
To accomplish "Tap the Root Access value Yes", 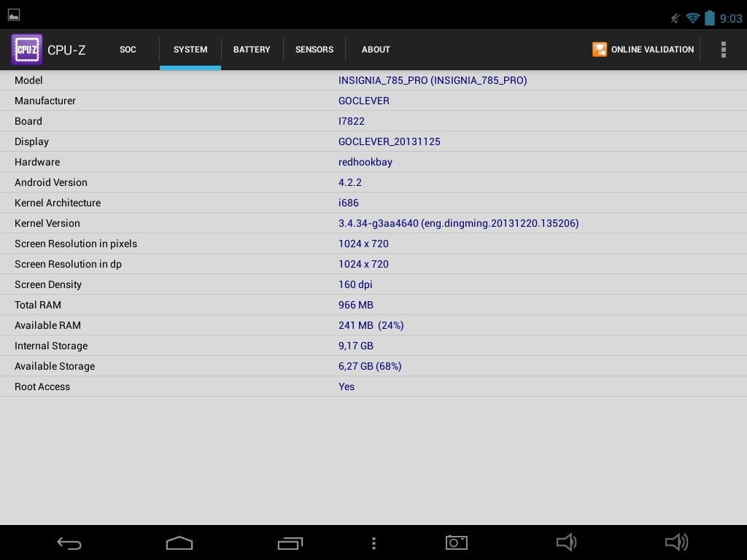I will (347, 387).
